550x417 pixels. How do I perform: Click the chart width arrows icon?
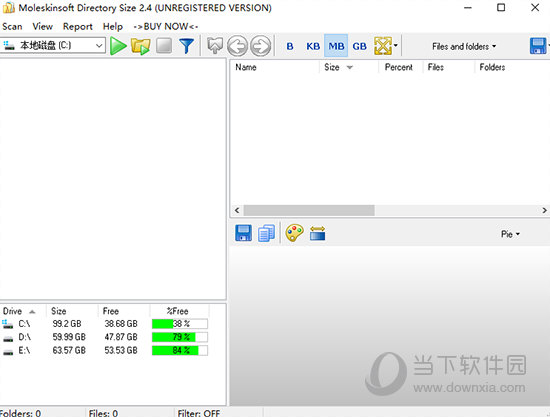click(x=317, y=233)
